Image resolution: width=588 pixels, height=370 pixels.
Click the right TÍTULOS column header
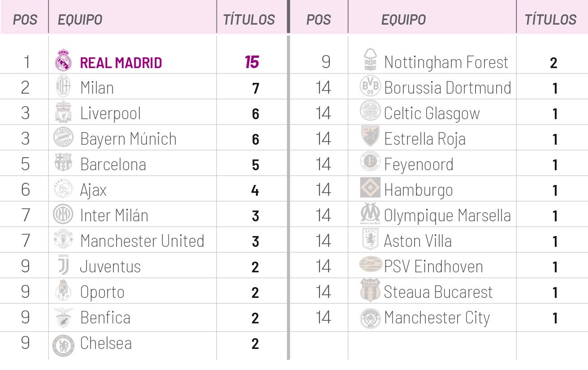pos(550,20)
